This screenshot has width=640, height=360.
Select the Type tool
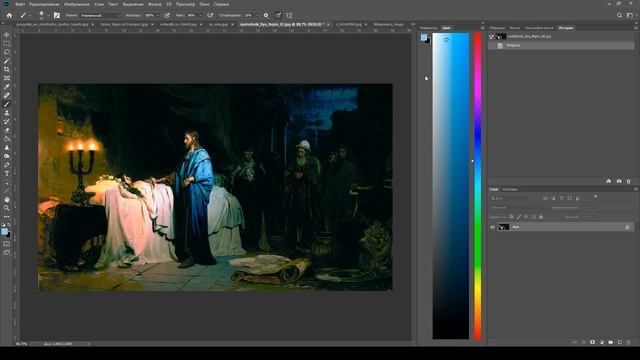click(x=7, y=173)
